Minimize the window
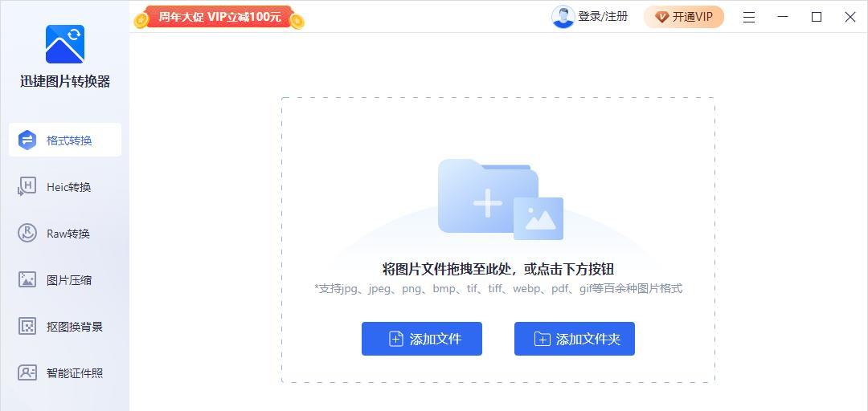868x411 pixels. click(783, 17)
